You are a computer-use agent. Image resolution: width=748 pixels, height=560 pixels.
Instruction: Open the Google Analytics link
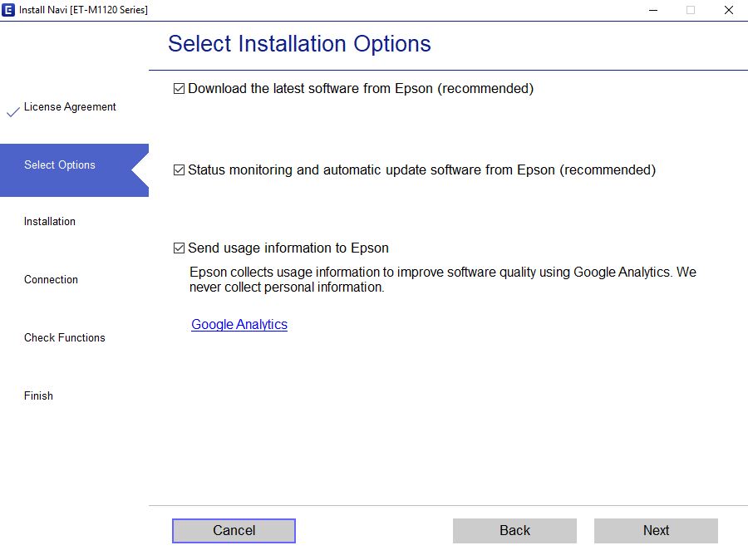pyautogui.click(x=239, y=324)
